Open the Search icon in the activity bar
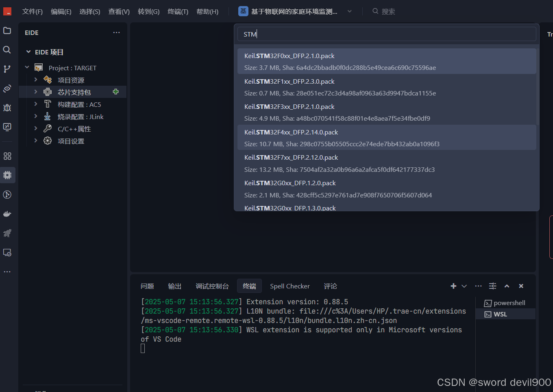The height and width of the screenshot is (392, 553). coord(7,50)
